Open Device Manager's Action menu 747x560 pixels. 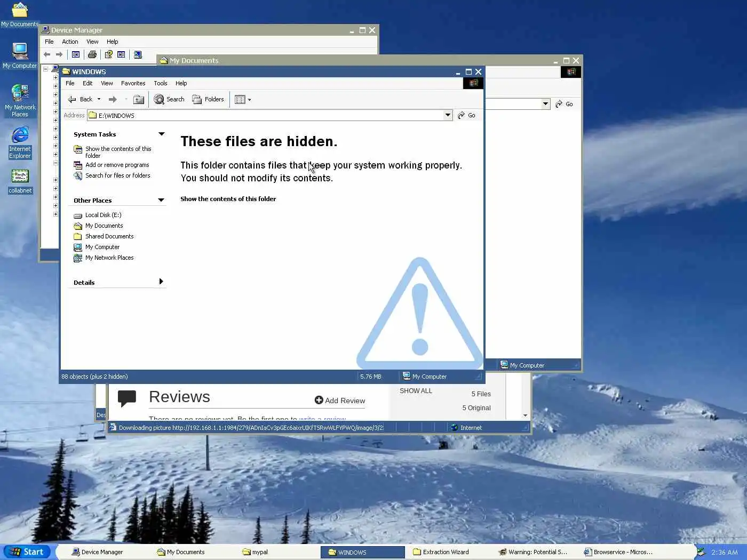coord(70,42)
